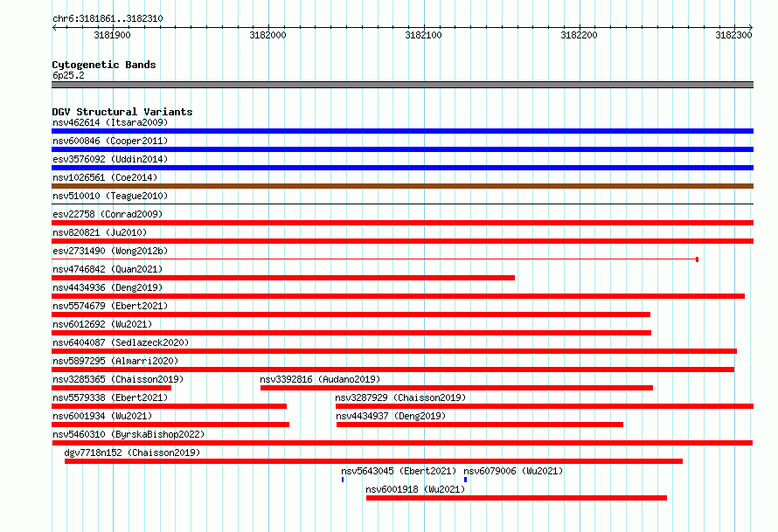
Task: Open the nsv5579338 (Ebert2021) label
Action: click(110, 397)
